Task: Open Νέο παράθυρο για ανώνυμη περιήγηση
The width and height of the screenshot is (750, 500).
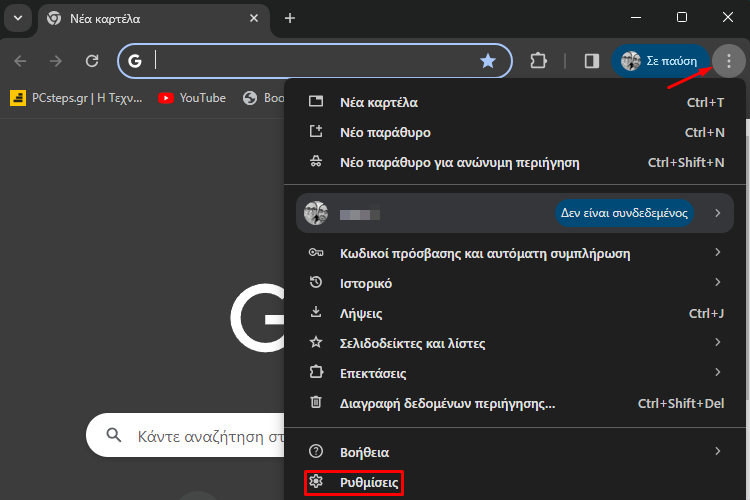Action: [x=515, y=163]
